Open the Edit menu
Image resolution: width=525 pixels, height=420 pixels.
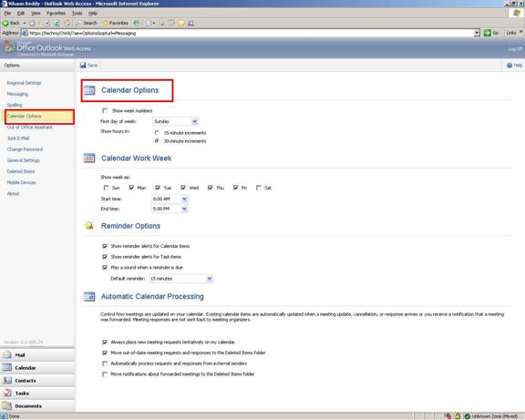pos(21,13)
